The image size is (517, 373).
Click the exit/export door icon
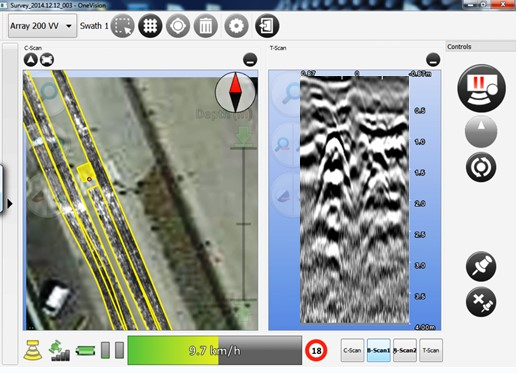click(x=267, y=26)
